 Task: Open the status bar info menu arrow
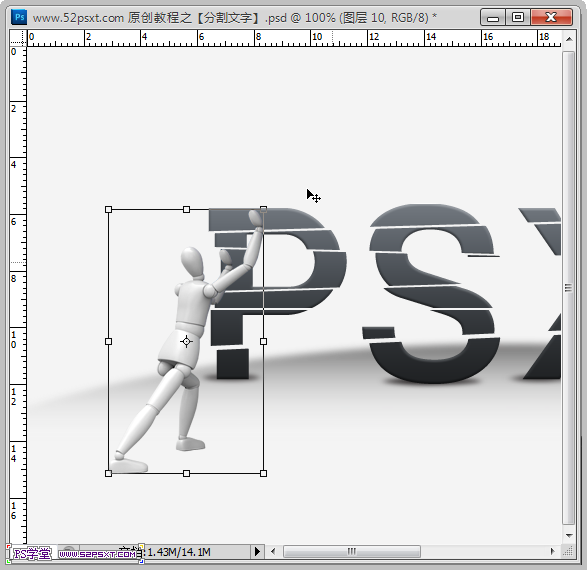pyautogui.click(x=257, y=551)
